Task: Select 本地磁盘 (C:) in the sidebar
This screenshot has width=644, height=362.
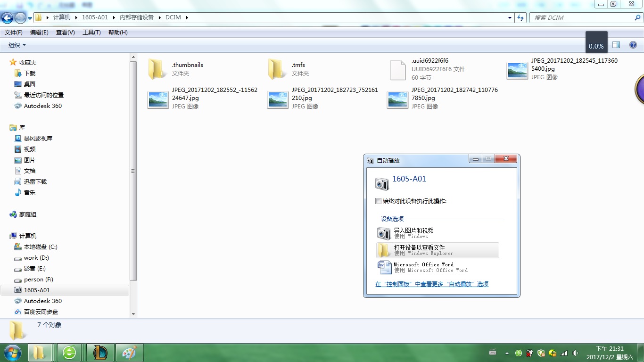Action: coord(41,247)
